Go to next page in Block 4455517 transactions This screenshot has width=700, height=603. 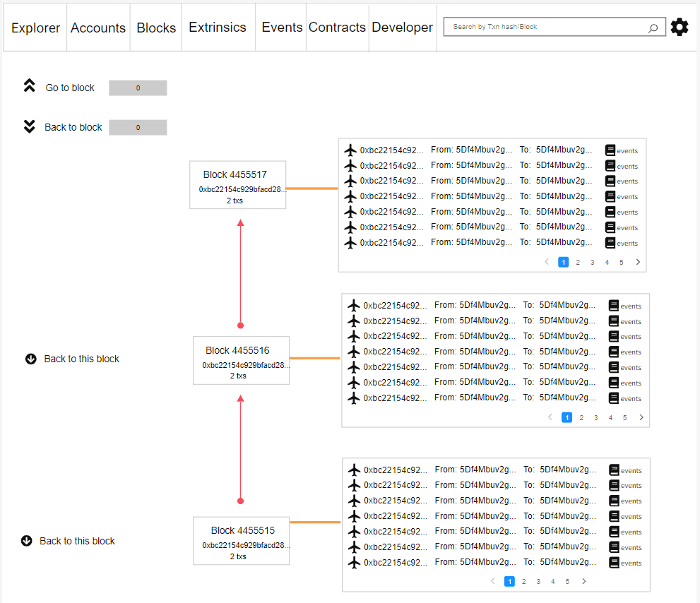pyautogui.click(x=638, y=262)
